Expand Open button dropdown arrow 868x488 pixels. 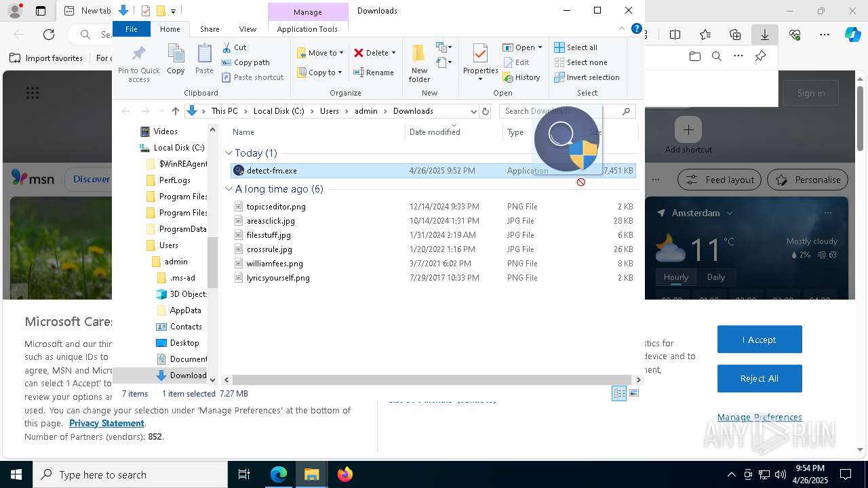coord(540,47)
